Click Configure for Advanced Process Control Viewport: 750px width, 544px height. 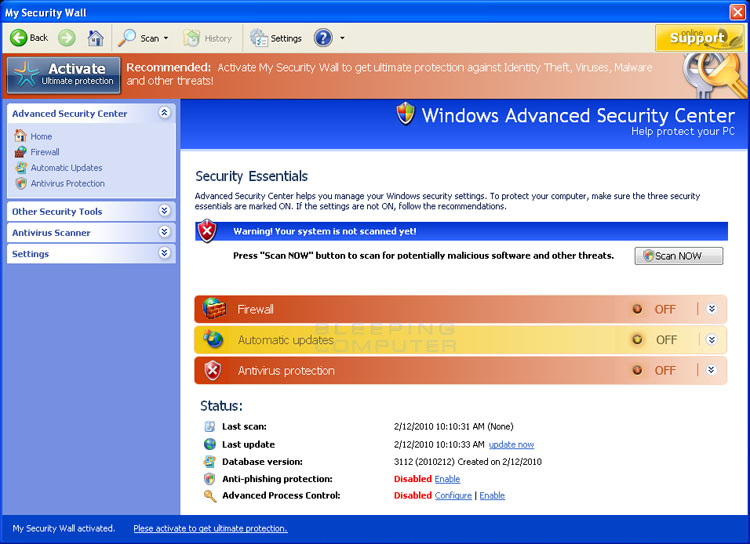tap(453, 496)
